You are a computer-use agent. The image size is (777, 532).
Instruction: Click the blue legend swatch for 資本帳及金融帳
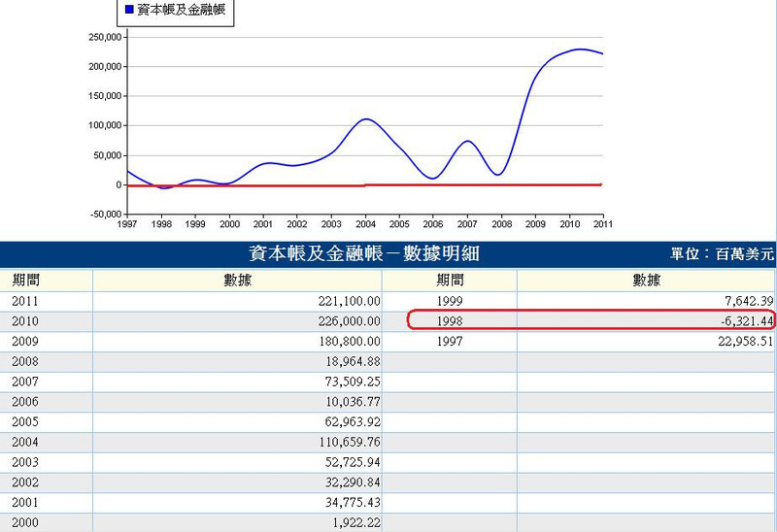click(129, 9)
